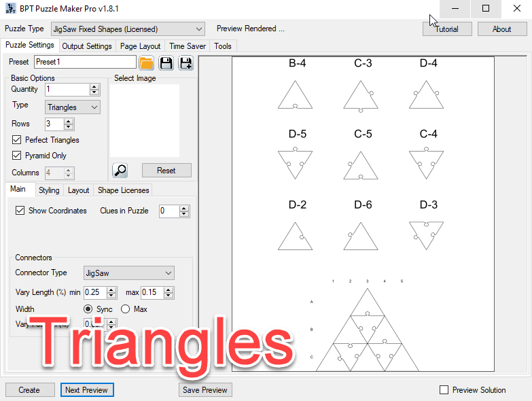Open preset folder icon

146,63
